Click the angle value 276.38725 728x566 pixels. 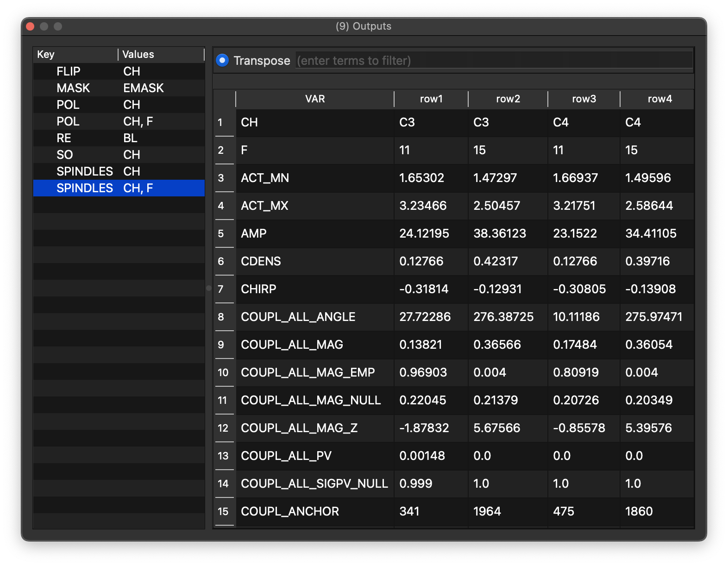(508, 317)
